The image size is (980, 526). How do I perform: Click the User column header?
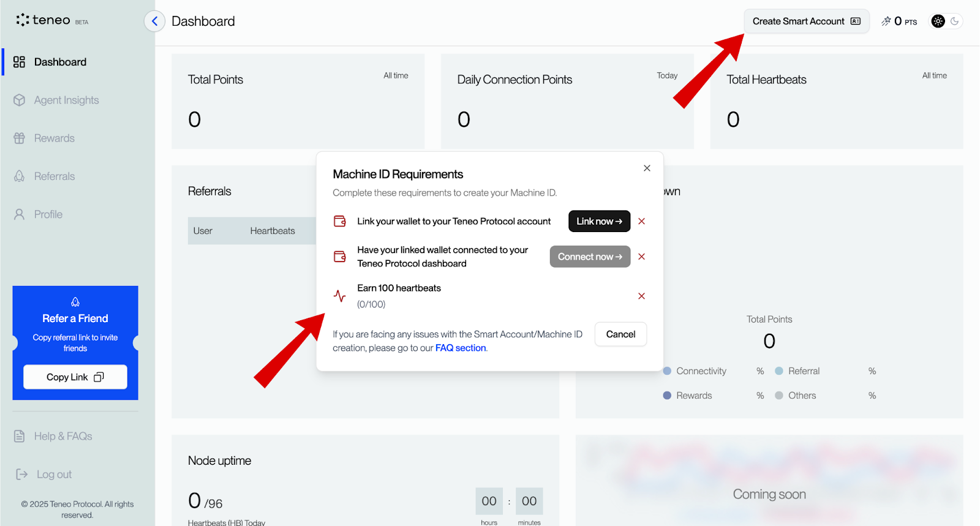coord(203,231)
